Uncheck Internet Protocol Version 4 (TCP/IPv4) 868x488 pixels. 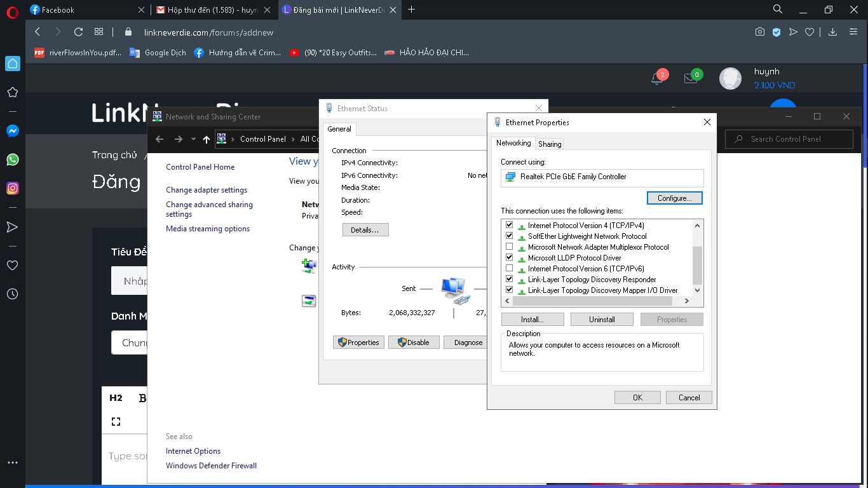pyautogui.click(x=509, y=226)
